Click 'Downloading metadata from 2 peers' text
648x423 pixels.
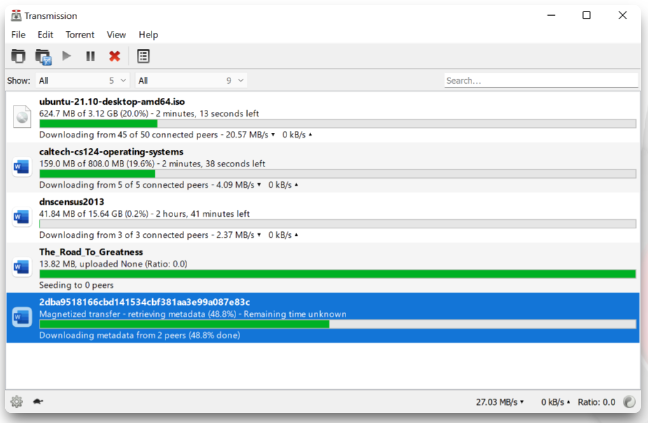[112, 335]
